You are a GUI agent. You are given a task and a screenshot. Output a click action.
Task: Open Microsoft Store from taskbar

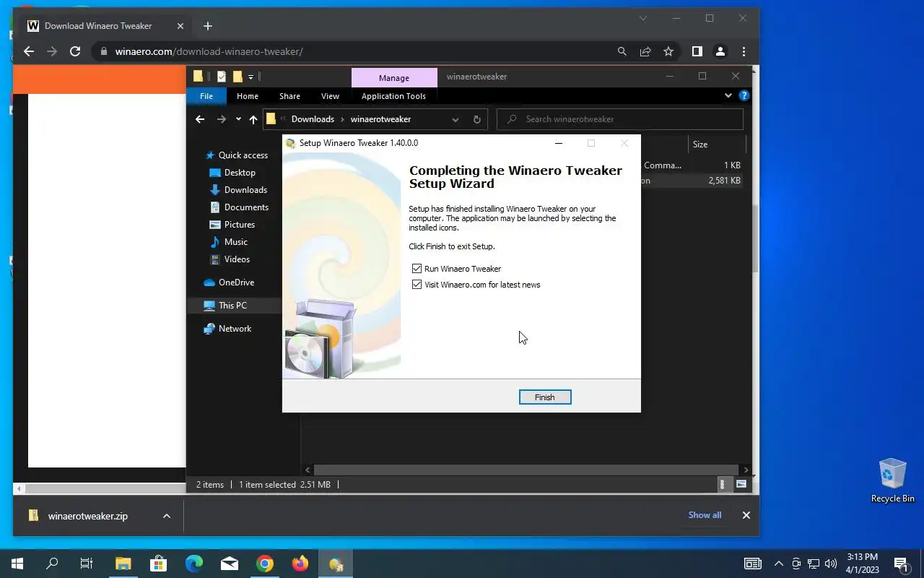tap(158, 564)
